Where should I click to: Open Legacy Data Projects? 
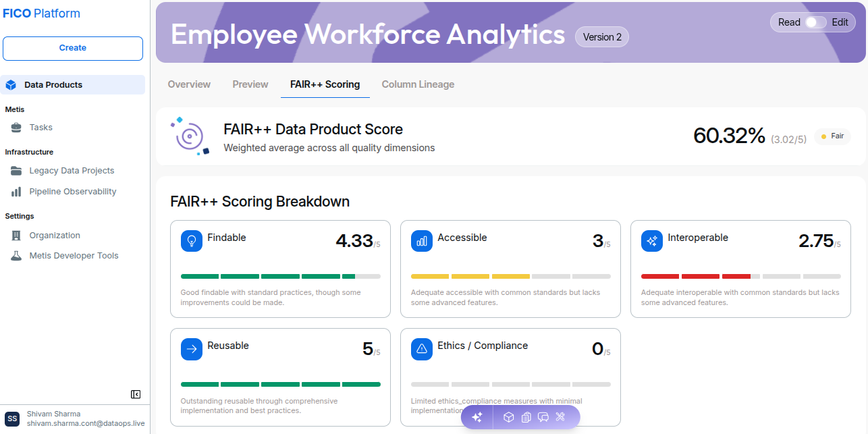click(73, 171)
